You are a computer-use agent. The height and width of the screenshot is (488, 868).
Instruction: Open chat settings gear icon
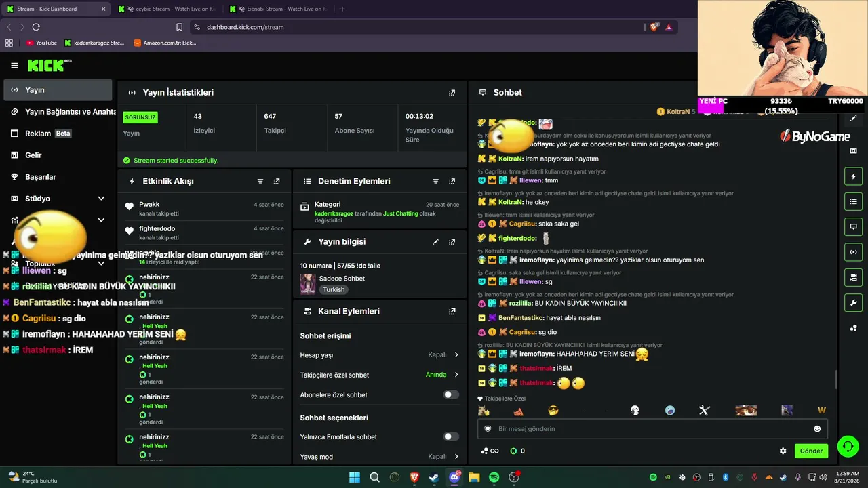[x=783, y=451]
